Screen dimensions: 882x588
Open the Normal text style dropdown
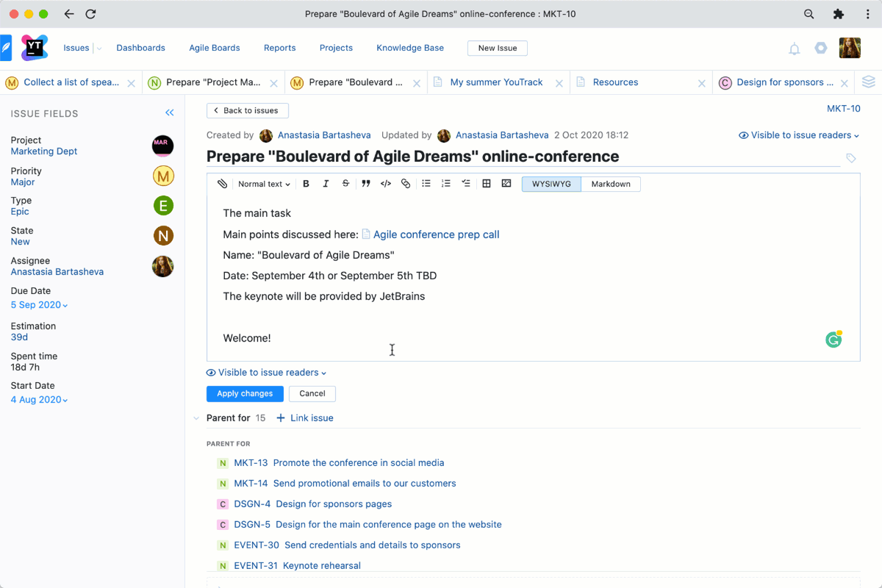(264, 184)
